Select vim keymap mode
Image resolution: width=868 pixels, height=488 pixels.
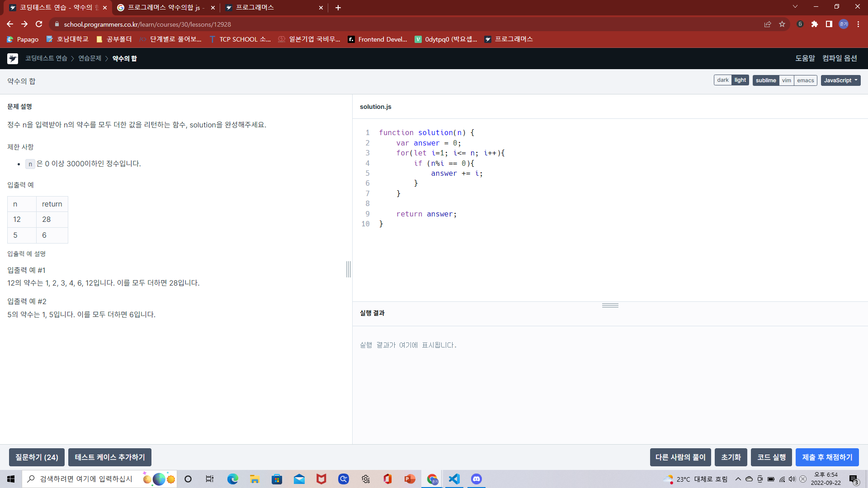click(787, 80)
